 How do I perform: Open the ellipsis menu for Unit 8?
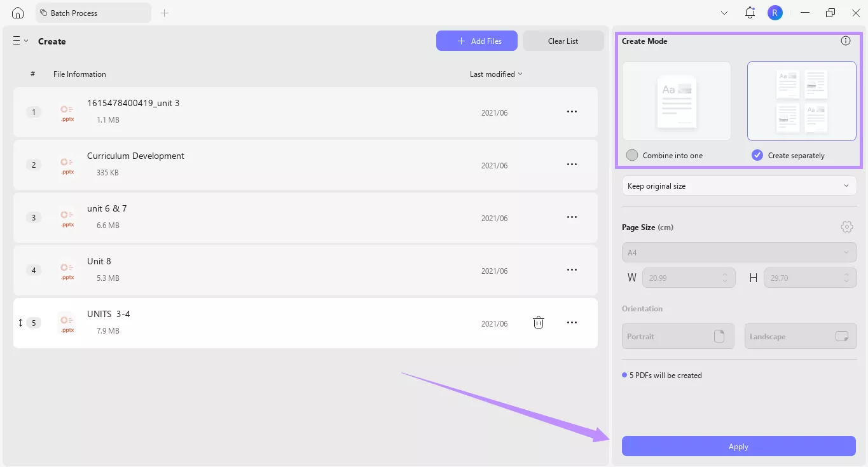click(x=571, y=270)
